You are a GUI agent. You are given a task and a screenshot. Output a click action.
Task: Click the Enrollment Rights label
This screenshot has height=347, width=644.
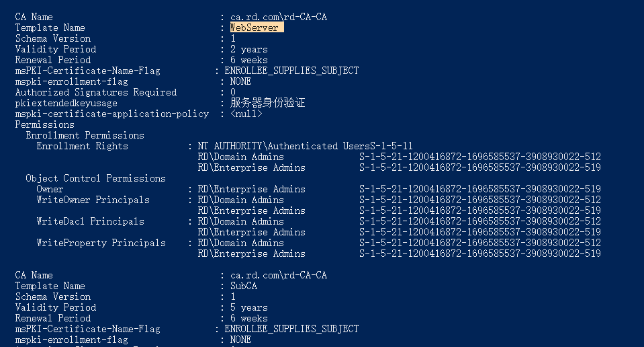click(82, 146)
